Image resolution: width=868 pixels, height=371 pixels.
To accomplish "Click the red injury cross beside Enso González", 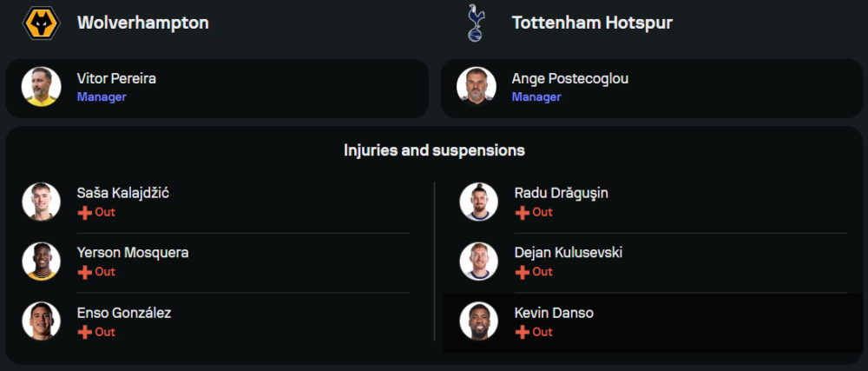I will (84, 332).
